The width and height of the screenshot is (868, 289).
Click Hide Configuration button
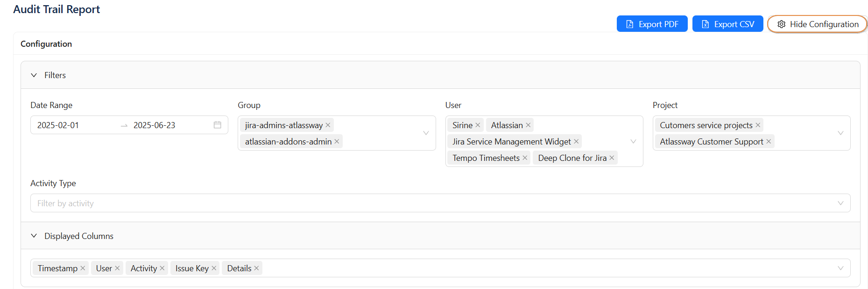click(817, 24)
